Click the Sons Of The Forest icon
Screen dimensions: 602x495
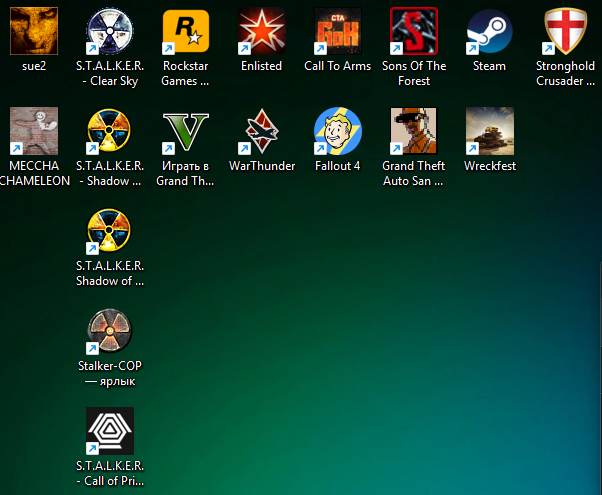point(414,31)
